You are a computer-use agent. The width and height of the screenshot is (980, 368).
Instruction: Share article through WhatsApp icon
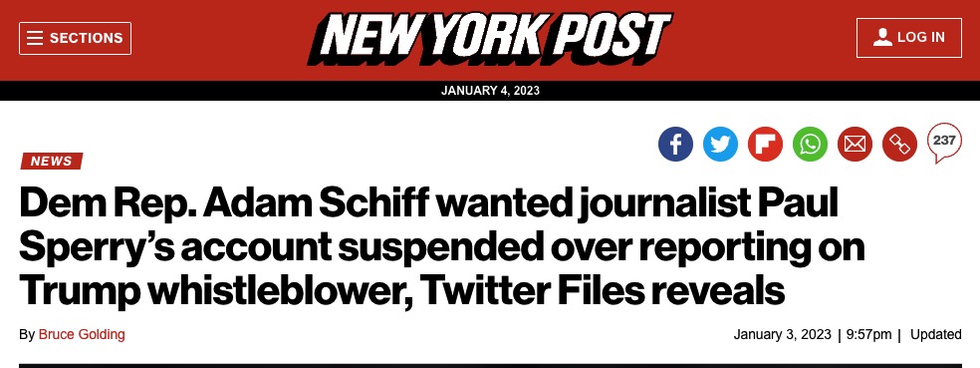(x=810, y=144)
